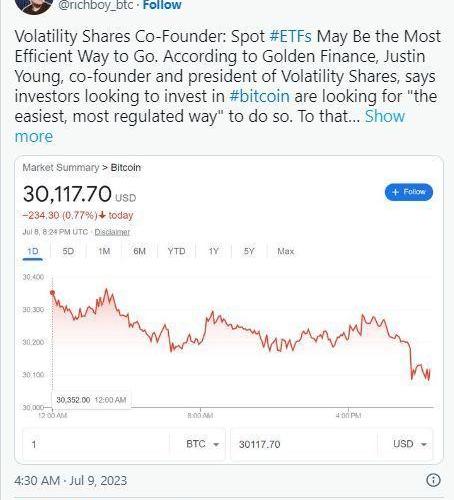Image resolution: width=454 pixels, height=500 pixels.
Task: Switch to the 6M chart range
Action: (x=140, y=251)
